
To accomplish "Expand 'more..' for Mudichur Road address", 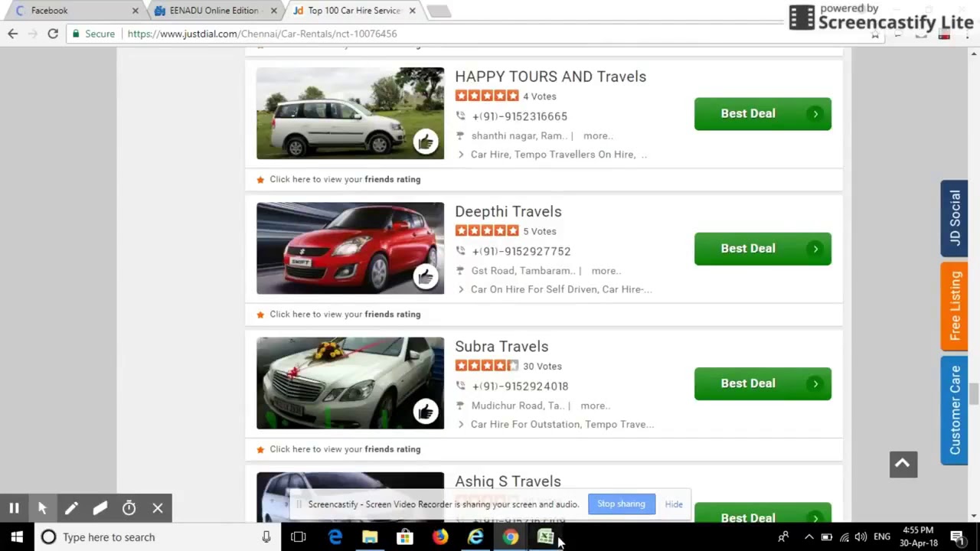I will click(596, 406).
